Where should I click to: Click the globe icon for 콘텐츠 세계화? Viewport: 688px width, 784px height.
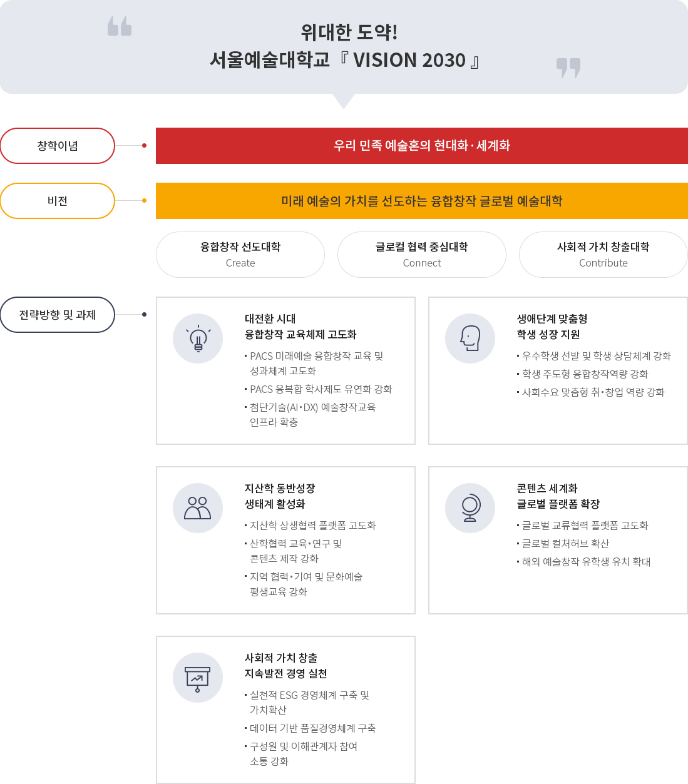(x=470, y=508)
